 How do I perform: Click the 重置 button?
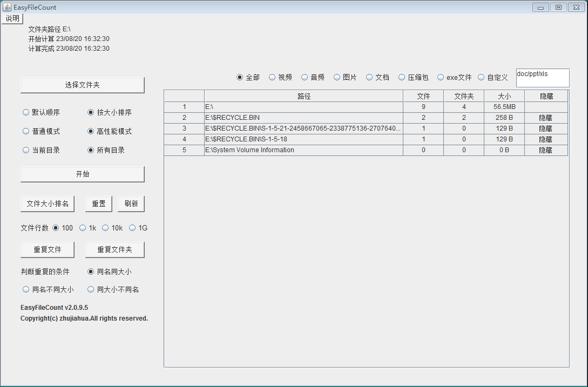98,204
